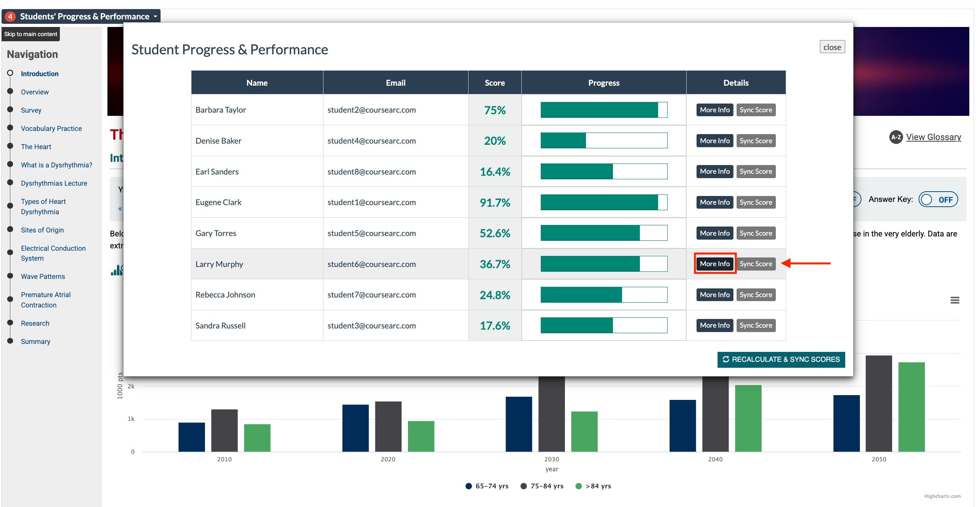Click Larry Murphy's More Info button
Screen dimensions: 980x507
[x=714, y=264]
